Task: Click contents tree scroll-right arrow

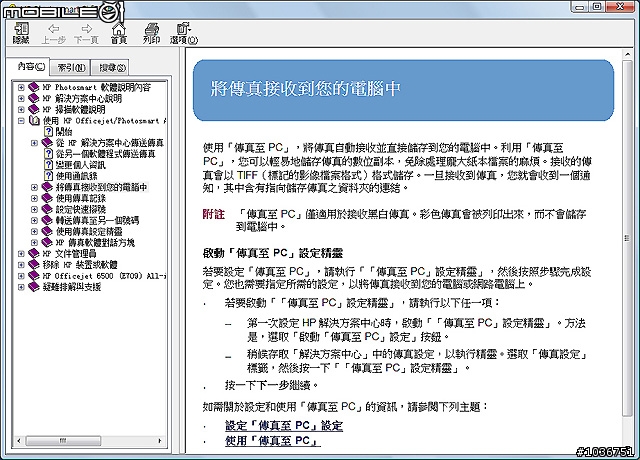Action: click(x=160, y=441)
